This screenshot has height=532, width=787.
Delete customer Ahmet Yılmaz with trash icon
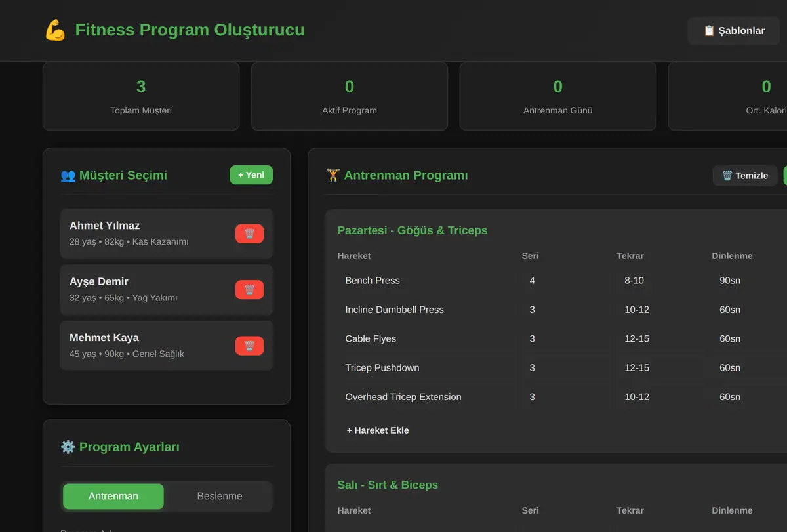coord(249,234)
